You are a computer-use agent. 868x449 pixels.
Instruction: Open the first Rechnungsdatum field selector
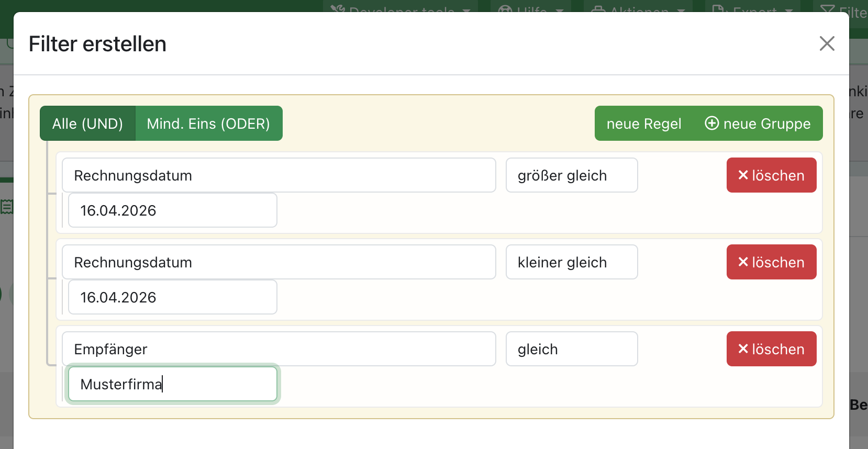(279, 175)
